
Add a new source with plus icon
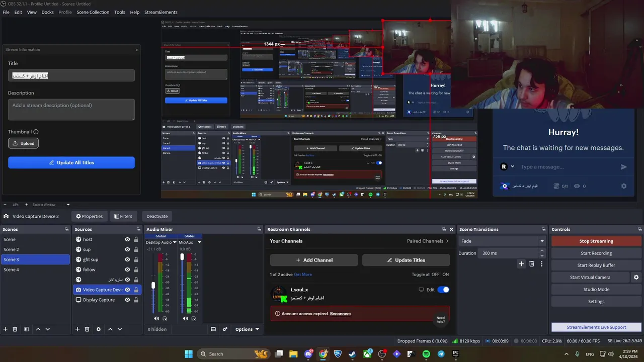click(x=77, y=329)
